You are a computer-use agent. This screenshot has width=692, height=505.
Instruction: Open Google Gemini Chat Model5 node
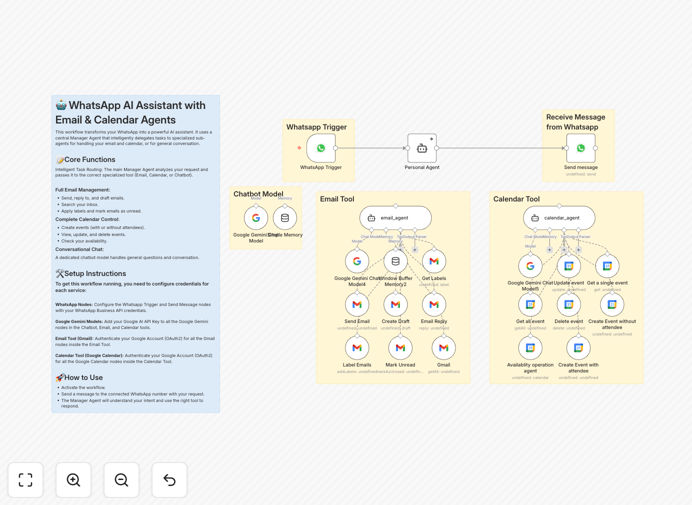click(530, 266)
